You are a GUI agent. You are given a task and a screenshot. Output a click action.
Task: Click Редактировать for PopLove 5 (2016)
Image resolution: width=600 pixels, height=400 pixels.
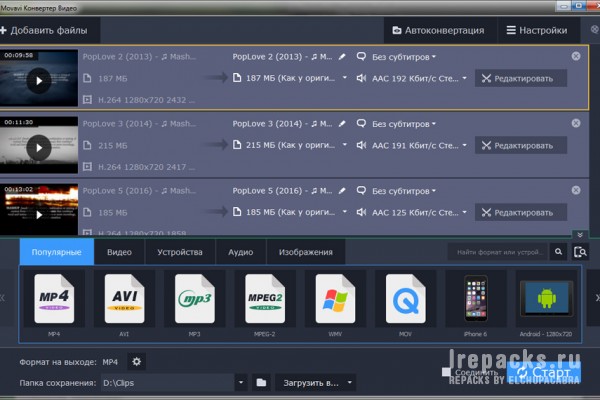(x=520, y=212)
